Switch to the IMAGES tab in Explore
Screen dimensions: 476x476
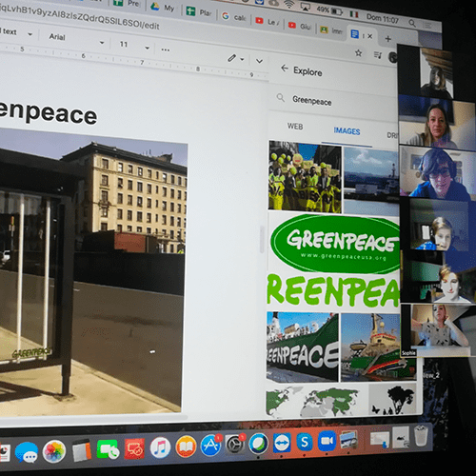(x=347, y=131)
